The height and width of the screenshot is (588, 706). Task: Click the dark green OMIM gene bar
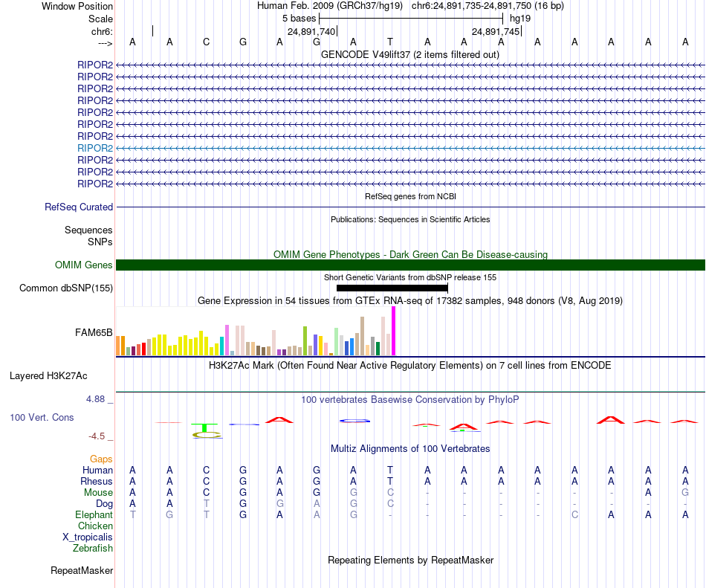point(410,265)
